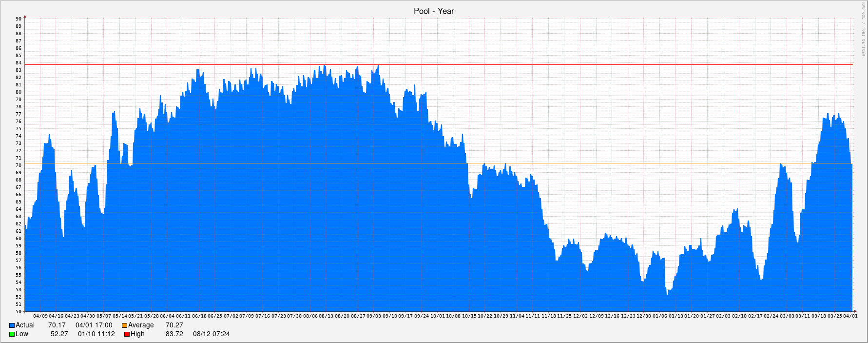Click the blue Actual legend swatch
This screenshot has width=868, height=343.
[x=12, y=325]
